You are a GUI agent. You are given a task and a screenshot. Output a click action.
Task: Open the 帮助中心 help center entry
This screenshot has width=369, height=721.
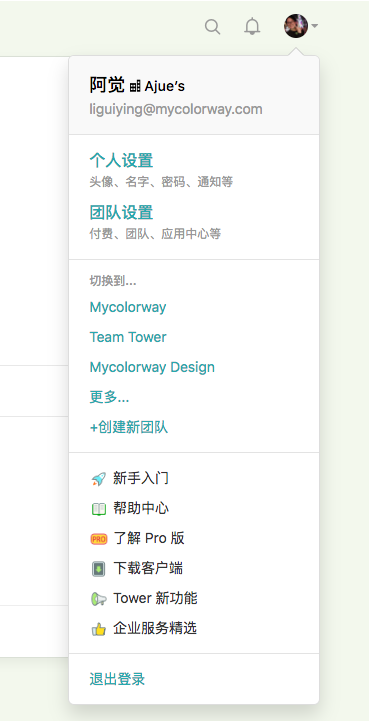click(141, 509)
